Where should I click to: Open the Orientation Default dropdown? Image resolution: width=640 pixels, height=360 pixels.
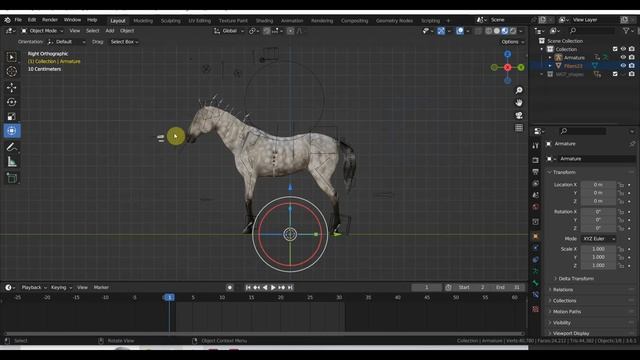67,42
